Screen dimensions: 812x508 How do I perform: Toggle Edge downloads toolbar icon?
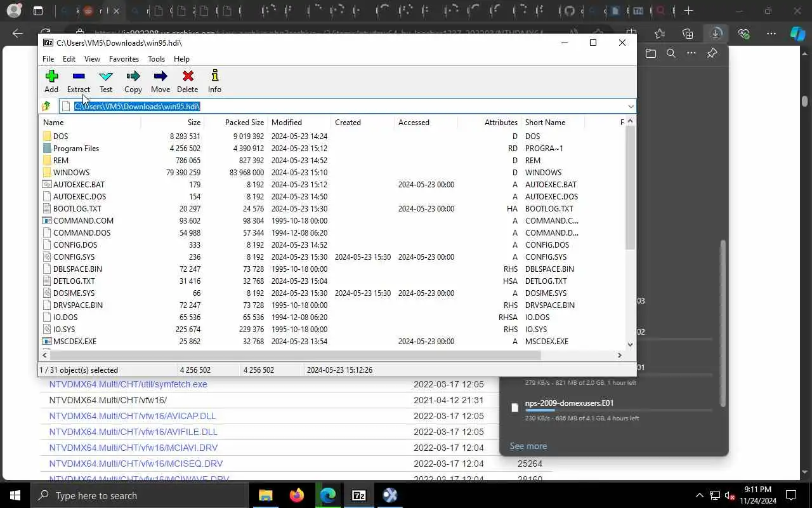point(716,34)
